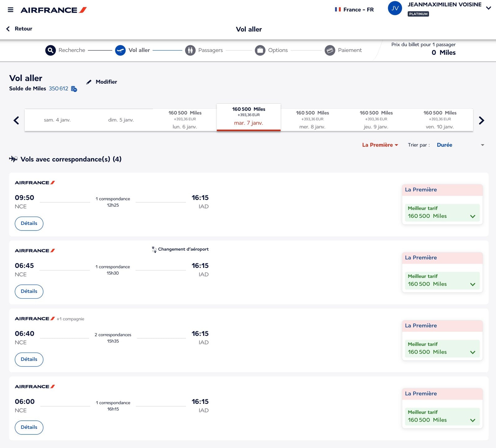Image resolution: width=496 pixels, height=448 pixels.
Task: Show later dates with right arrow
Action: coord(481,120)
